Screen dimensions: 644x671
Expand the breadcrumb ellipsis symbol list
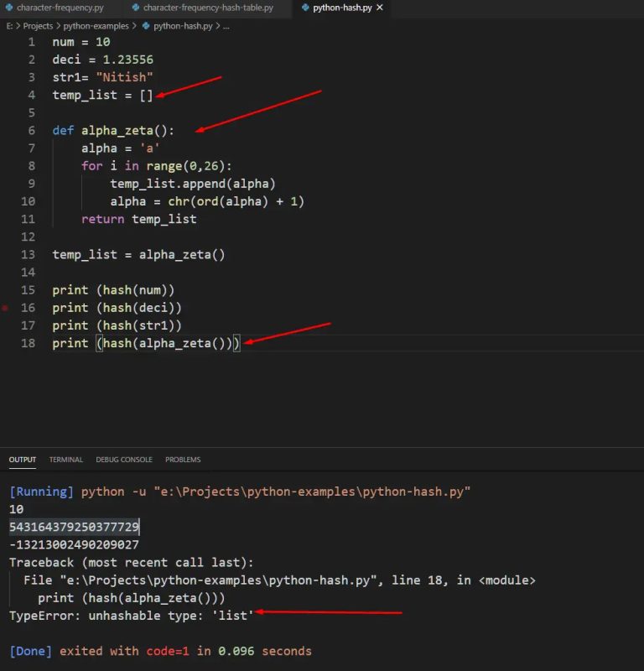pos(226,26)
